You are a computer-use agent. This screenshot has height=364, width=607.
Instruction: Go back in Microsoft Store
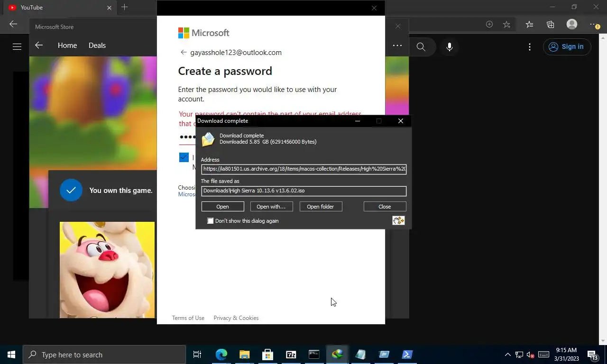click(39, 45)
